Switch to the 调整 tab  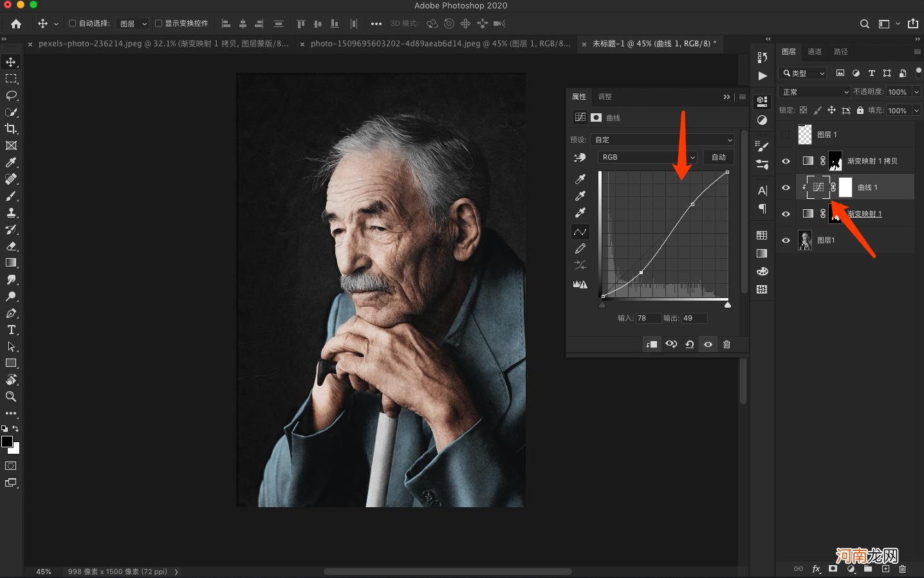pyautogui.click(x=605, y=97)
